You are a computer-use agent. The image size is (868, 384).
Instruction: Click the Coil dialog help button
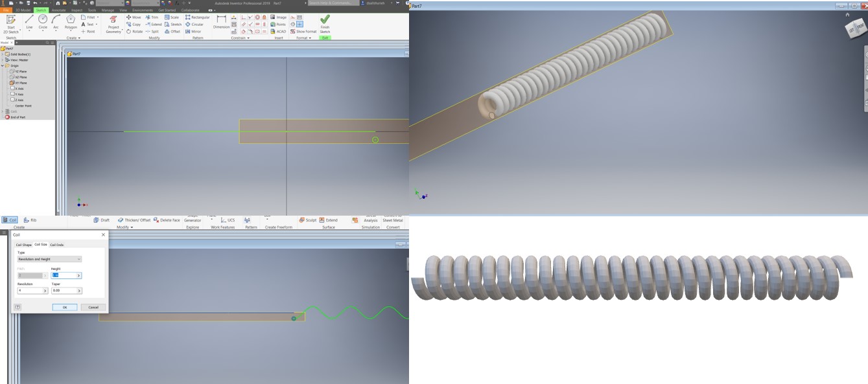pos(18,307)
